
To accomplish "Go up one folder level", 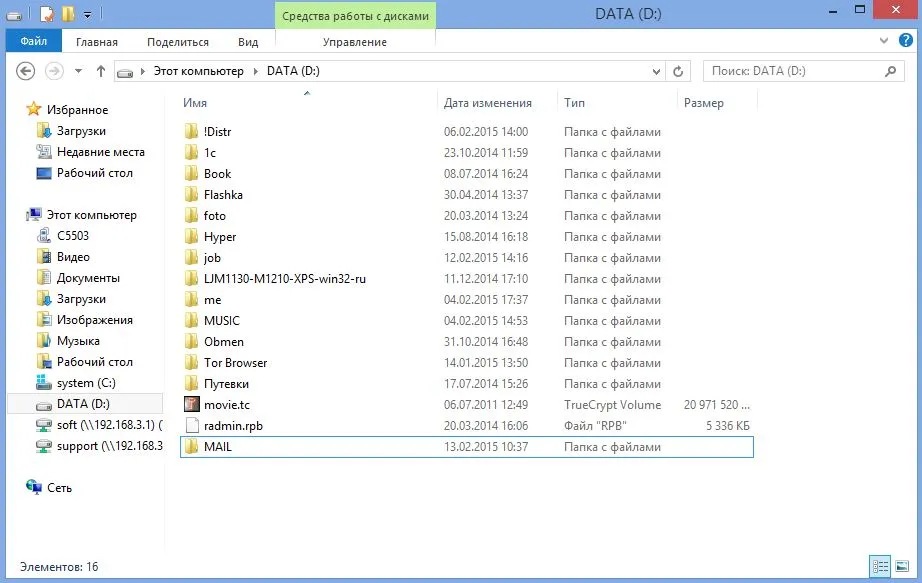I will (x=101, y=71).
